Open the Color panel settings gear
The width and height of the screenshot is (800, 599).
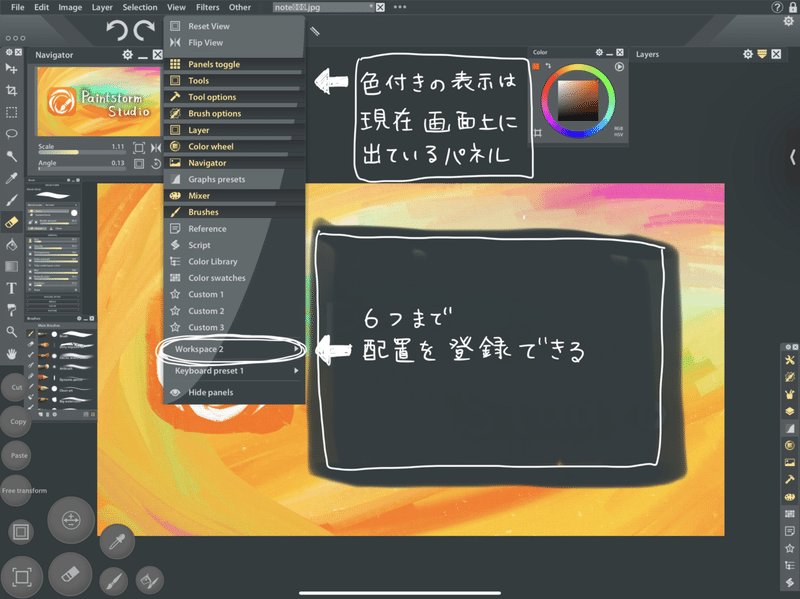(599, 52)
